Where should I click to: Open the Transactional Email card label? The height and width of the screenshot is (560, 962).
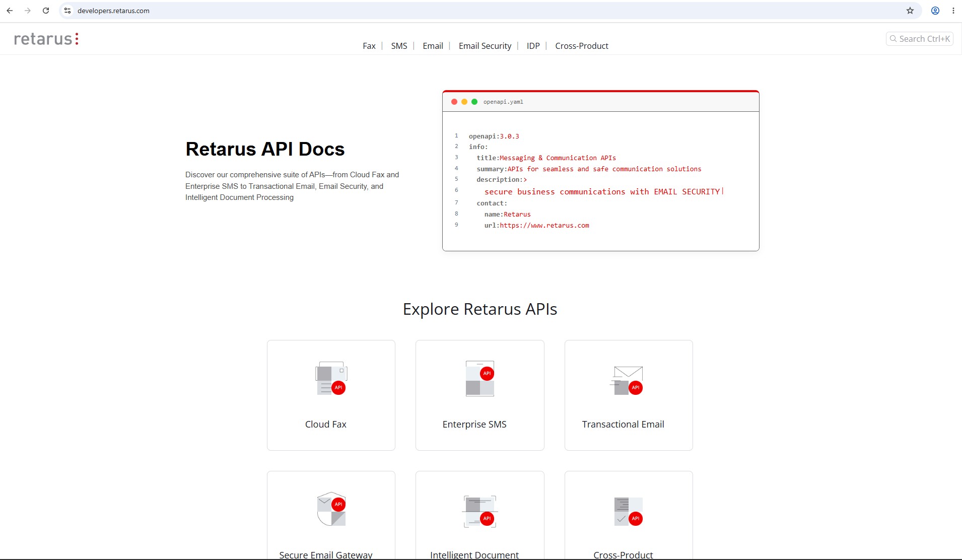[623, 425]
